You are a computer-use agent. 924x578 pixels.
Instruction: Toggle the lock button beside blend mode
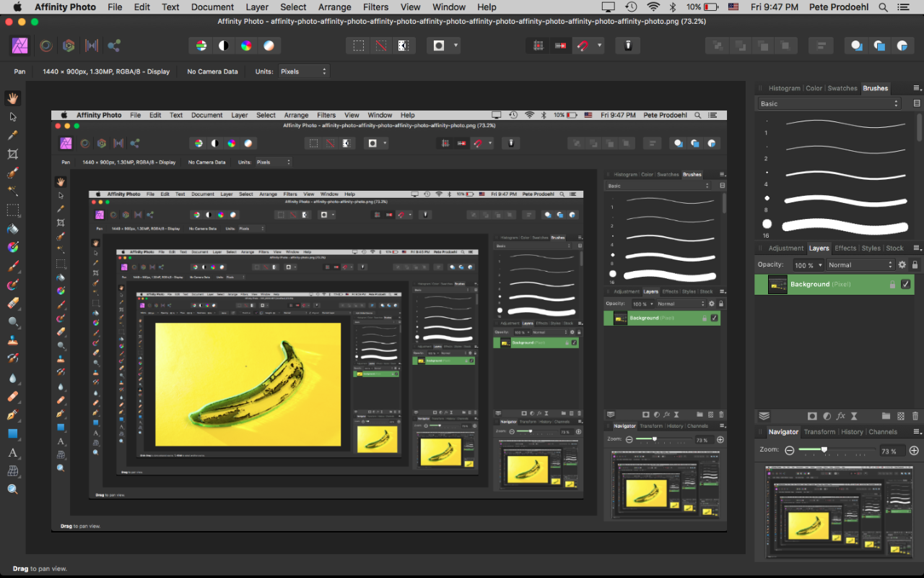click(x=915, y=265)
